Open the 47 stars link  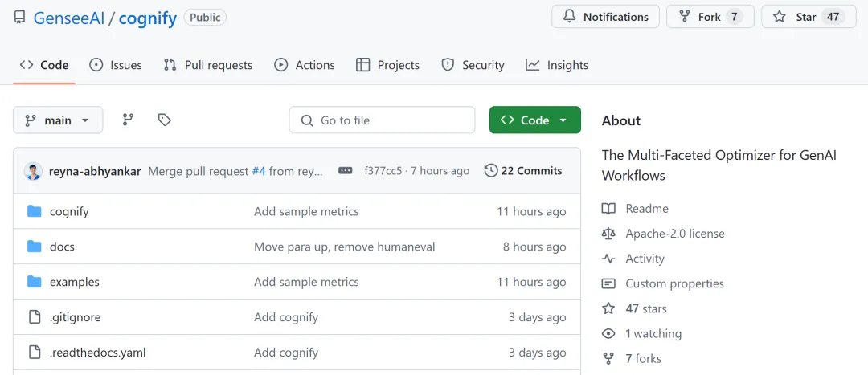coord(646,308)
